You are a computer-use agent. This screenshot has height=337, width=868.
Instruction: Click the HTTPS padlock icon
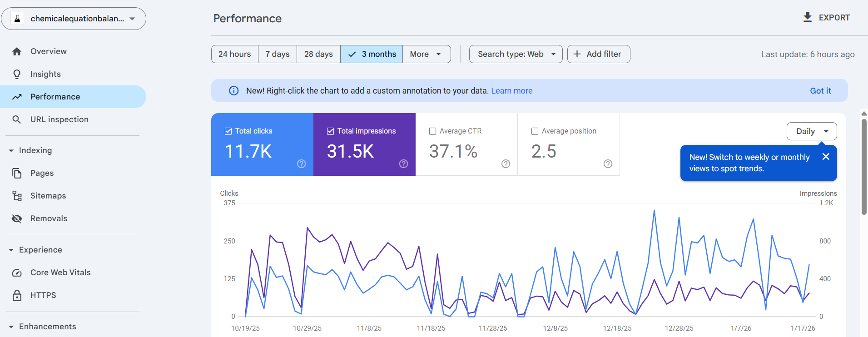point(17,295)
